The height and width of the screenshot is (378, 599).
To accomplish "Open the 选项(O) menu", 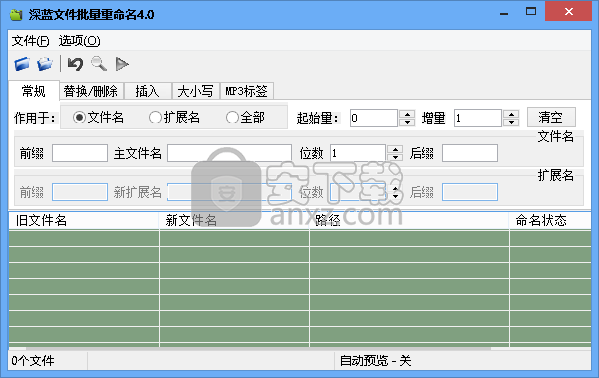I will tap(79, 41).
